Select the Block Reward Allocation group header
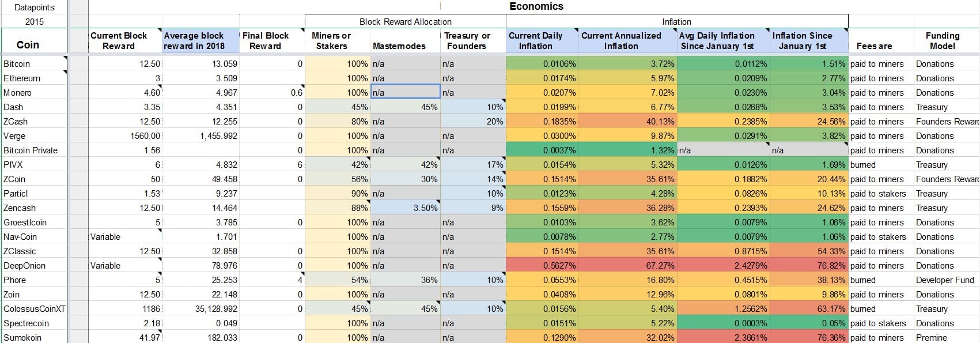Image resolution: width=980 pixels, height=343 pixels. pyautogui.click(x=406, y=21)
